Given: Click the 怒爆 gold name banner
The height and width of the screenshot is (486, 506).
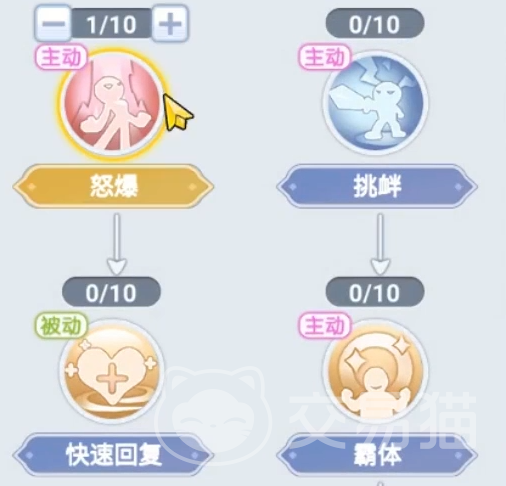Looking at the screenshot, I should (113, 186).
